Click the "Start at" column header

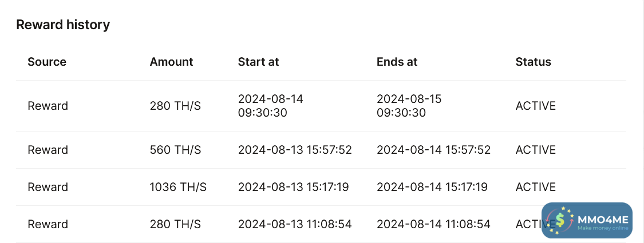click(x=258, y=62)
